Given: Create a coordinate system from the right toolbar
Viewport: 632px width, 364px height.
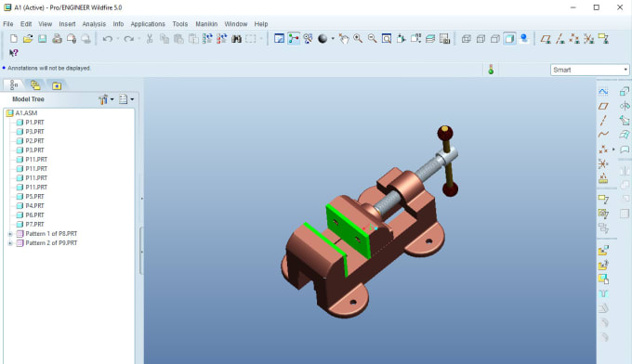Looking at the screenshot, I should (603, 163).
